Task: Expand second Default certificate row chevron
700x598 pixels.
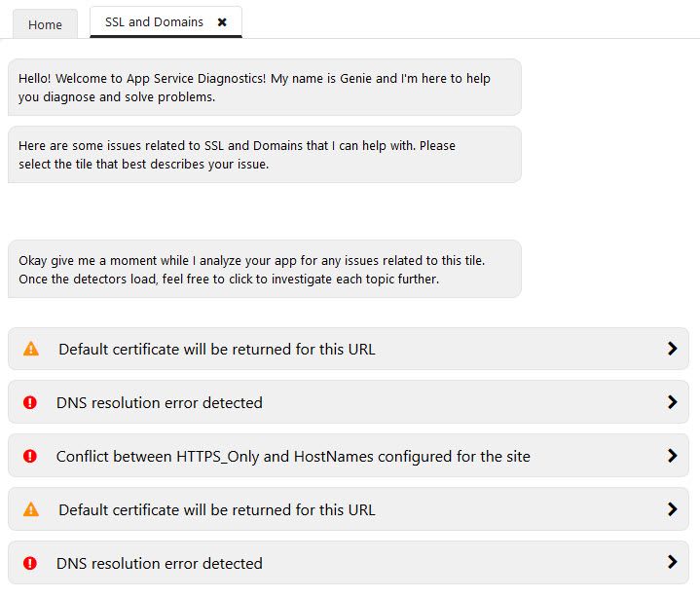Action: point(673,509)
